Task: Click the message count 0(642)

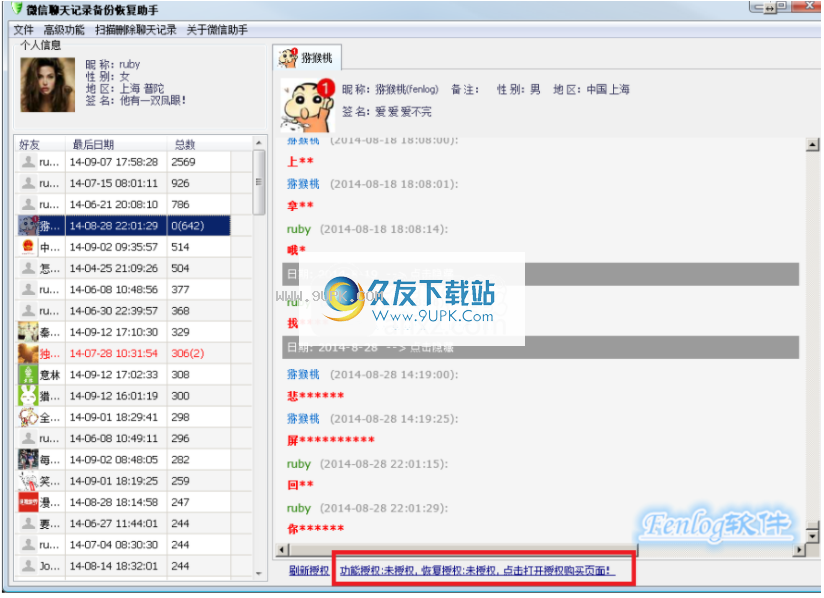Action: click(x=188, y=226)
